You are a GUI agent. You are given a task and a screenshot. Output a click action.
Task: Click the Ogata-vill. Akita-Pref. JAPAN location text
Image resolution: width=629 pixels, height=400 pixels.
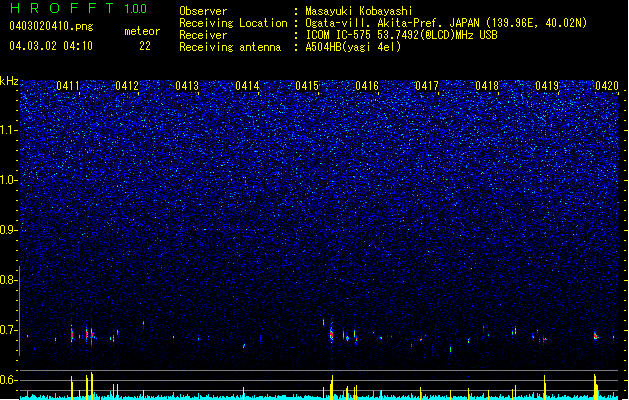pyautogui.click(x=446, y=23)
